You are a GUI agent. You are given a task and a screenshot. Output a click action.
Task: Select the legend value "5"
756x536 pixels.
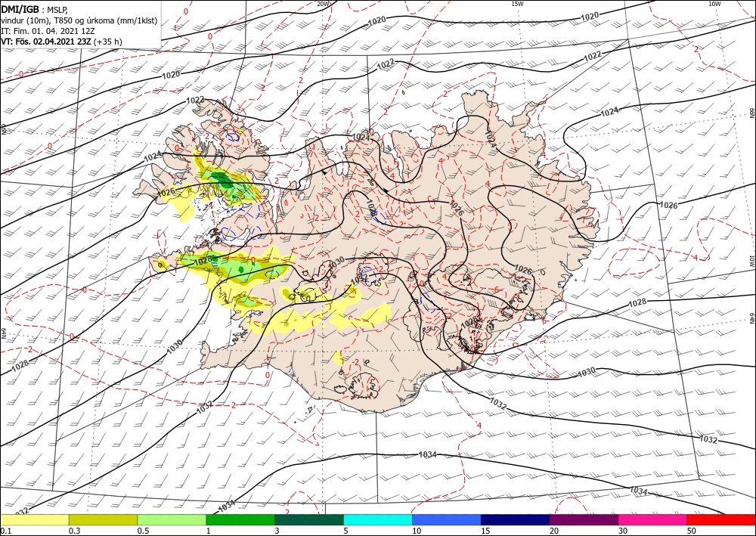point(346,531)
